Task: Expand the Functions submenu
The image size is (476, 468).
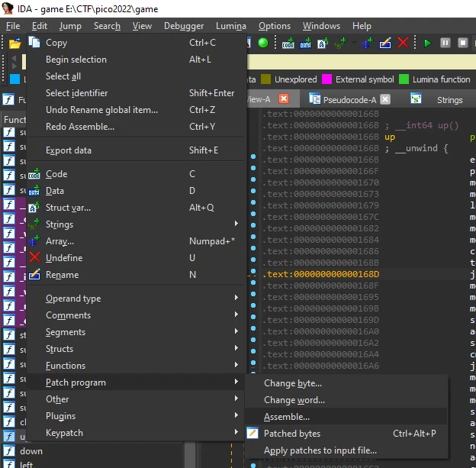Action: coord(236,365)
